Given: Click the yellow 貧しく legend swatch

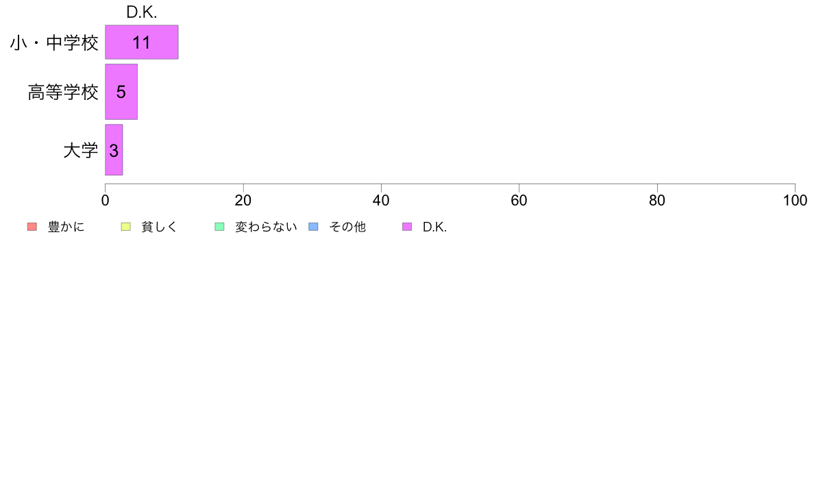Looking at the screenshot, I should tap(125, 227).
